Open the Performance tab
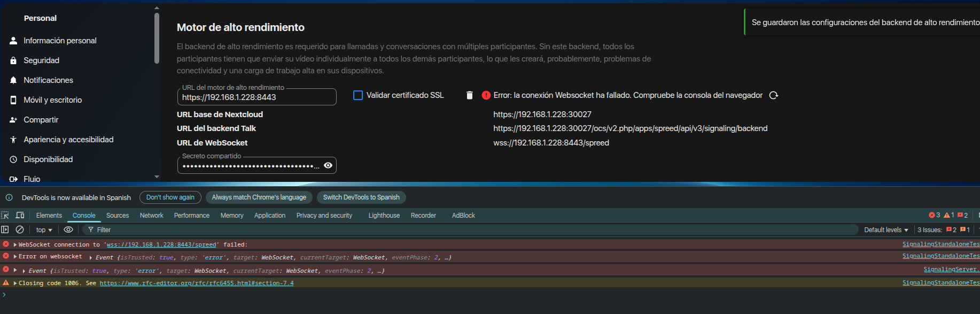 [192, 216]
